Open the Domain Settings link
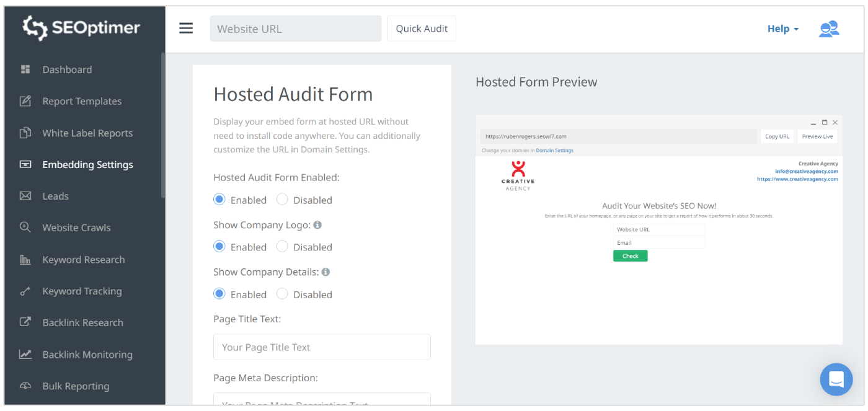Image resolution: width=868 pixels, height=411 pixels. click(x=554, y=151)
